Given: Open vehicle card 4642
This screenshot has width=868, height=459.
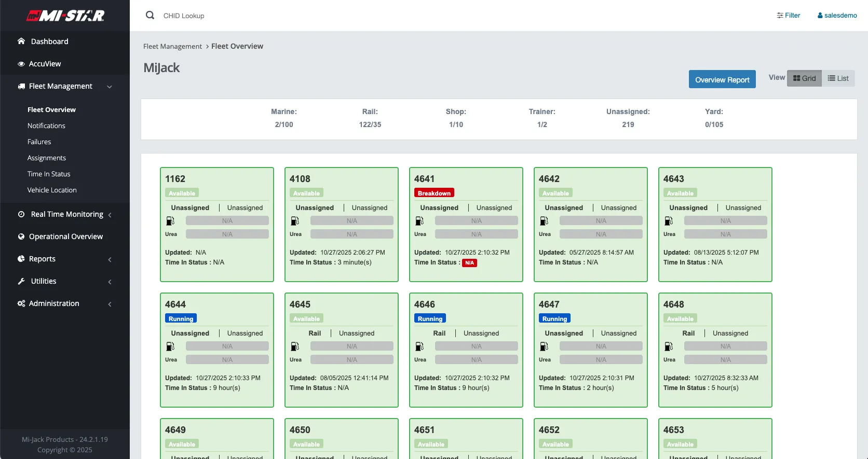Looking at the screenshot, I should [x=591, y=225].
